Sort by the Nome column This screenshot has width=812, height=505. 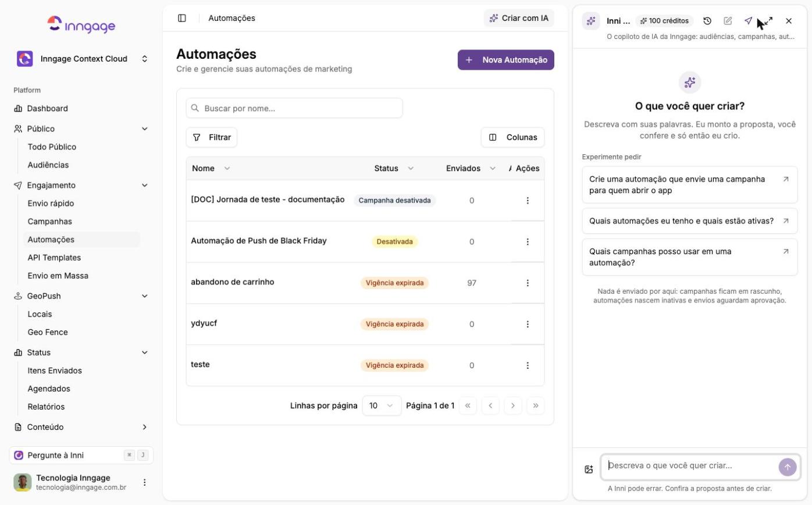coord(211,168)
